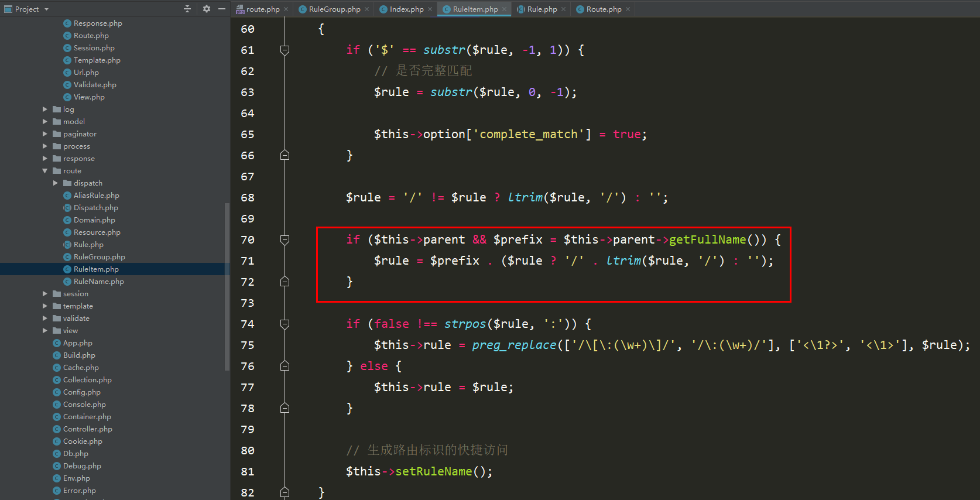This screenshot has height=500, width=980.
Task: Expand the validate folder
Action: (x=45, y=319)
